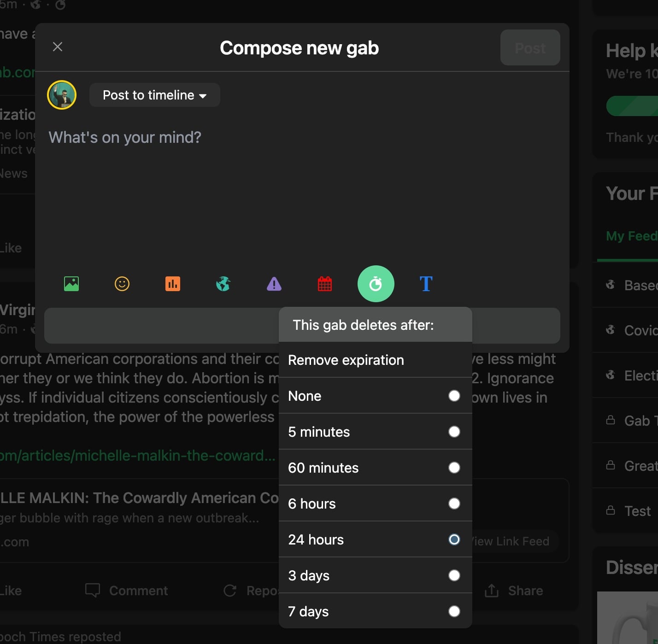658x644 pixels.
Task: Click the Share upload icon
Action: click(x=492, y=591)
